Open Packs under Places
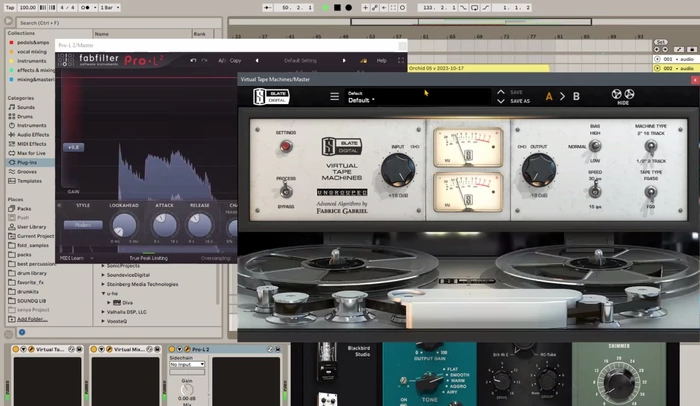The height and width of the screenshot is (406, 700). coord(24,209)
